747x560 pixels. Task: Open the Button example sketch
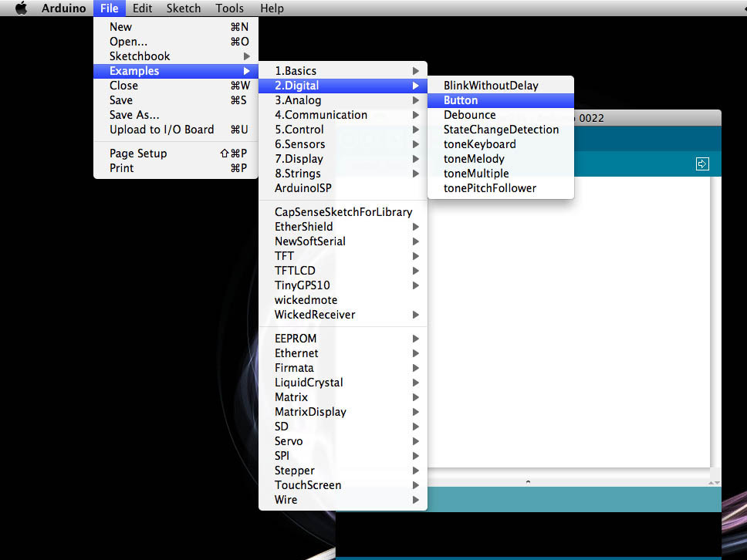[x=501, y=100]
